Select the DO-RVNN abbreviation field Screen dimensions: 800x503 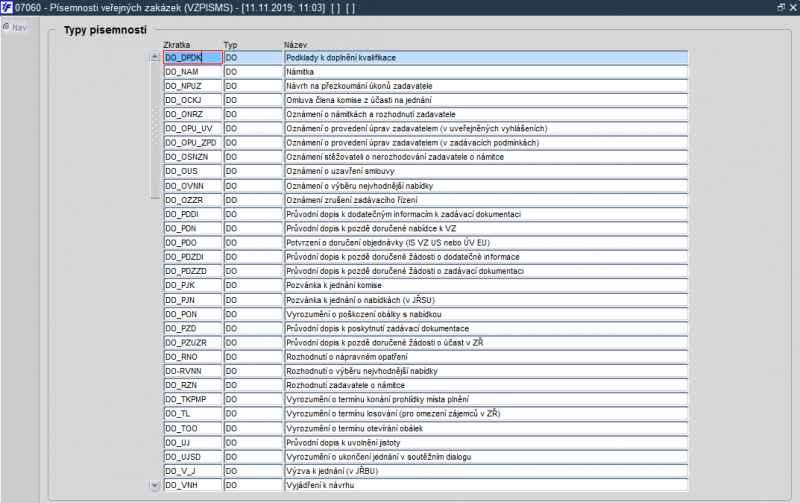(193, 371)
